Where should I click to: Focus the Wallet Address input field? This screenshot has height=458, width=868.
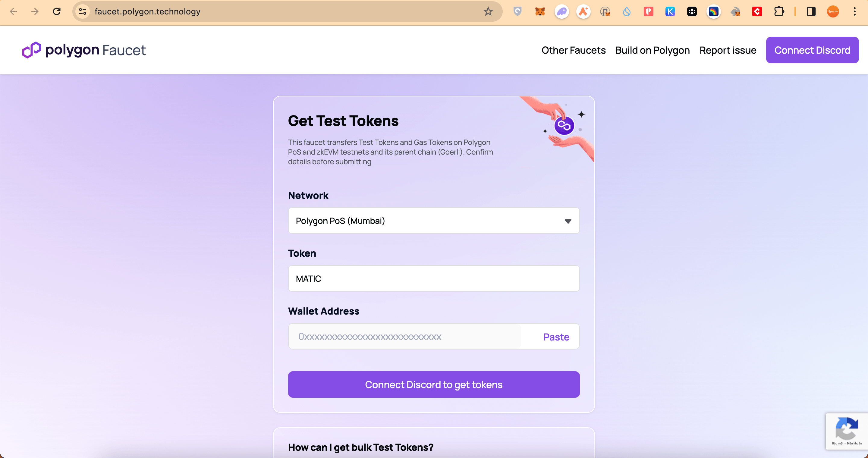(404, 337)
